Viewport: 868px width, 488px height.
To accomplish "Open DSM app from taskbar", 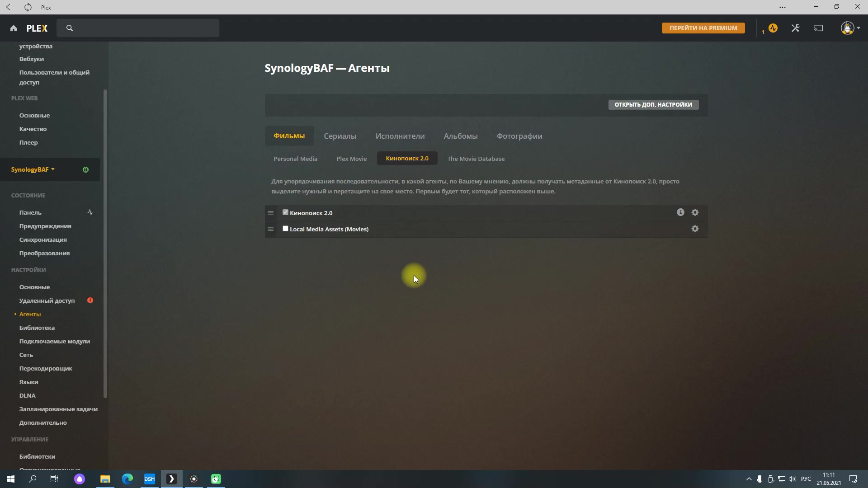I will pyautogui.click(x=150, y=479).
